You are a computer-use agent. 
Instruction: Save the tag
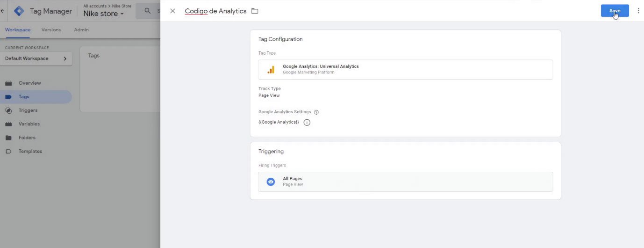pos(615,11)
